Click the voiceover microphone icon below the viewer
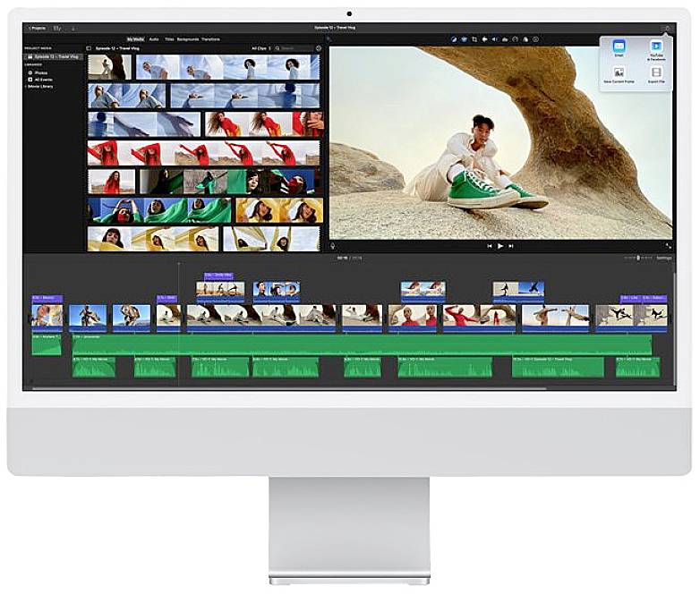Screen dimensions: 700x594 333,246
